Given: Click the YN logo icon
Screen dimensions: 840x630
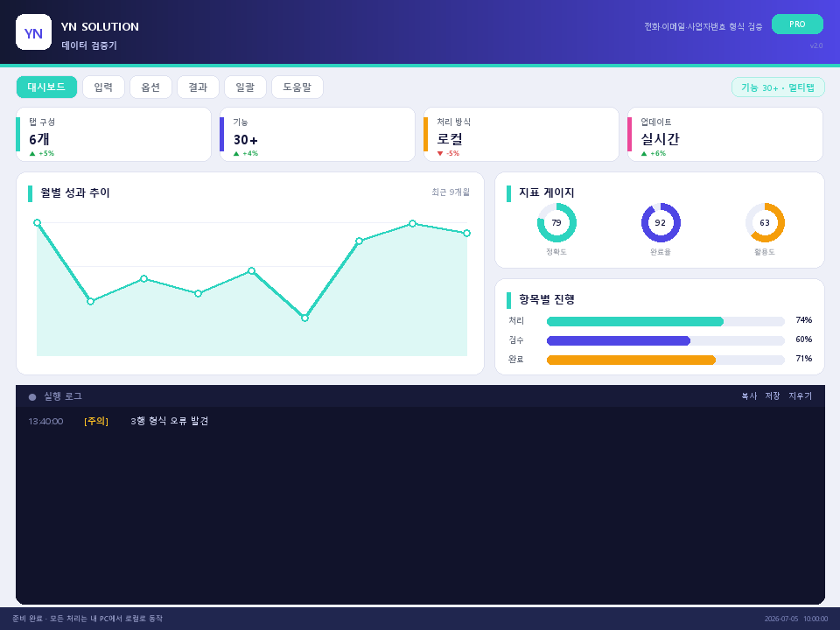Looking at the screenshot, I should click(34, 32).
